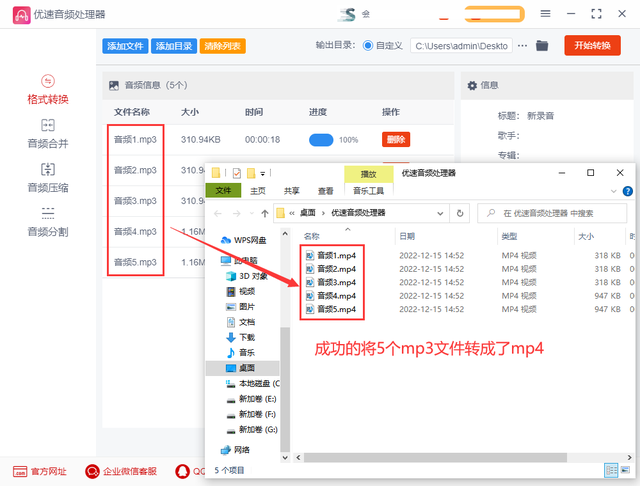The image size is (640, 486).
Task: Sort by 日期 column header
Action: coord(407,236)
